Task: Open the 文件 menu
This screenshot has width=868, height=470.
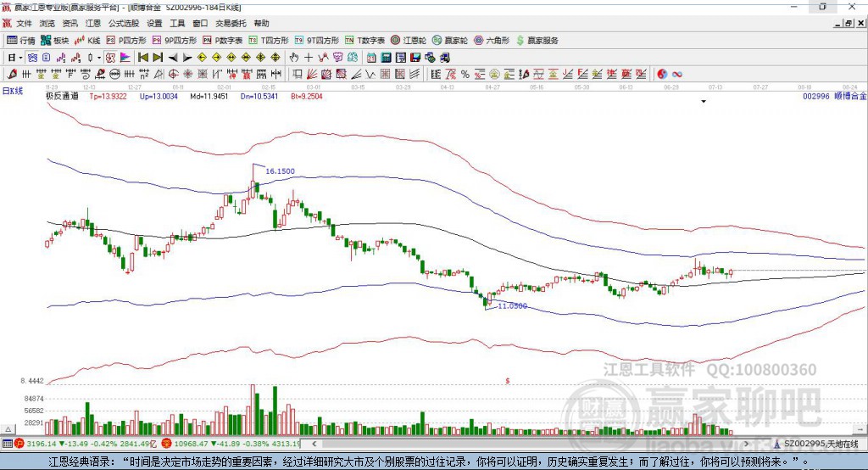Action: (24, 23)
